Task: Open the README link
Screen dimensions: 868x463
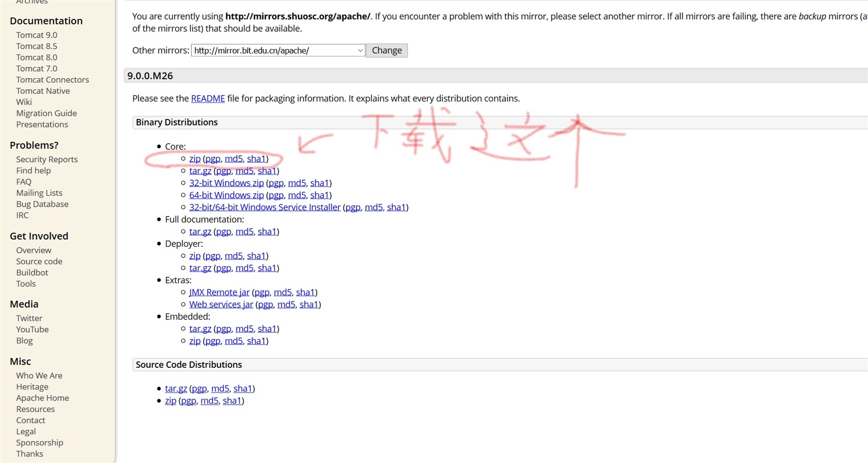Action: pyautogui.click(x=208, y=99)
